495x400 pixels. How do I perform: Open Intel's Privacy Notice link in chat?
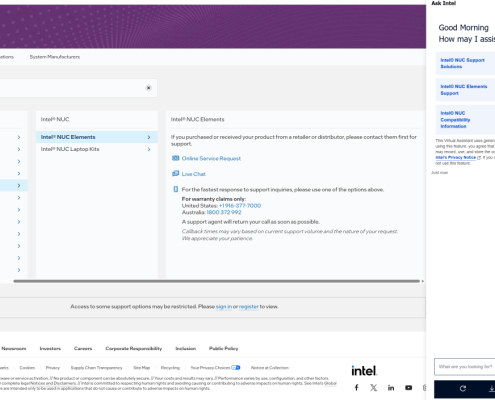pos(456,157)
